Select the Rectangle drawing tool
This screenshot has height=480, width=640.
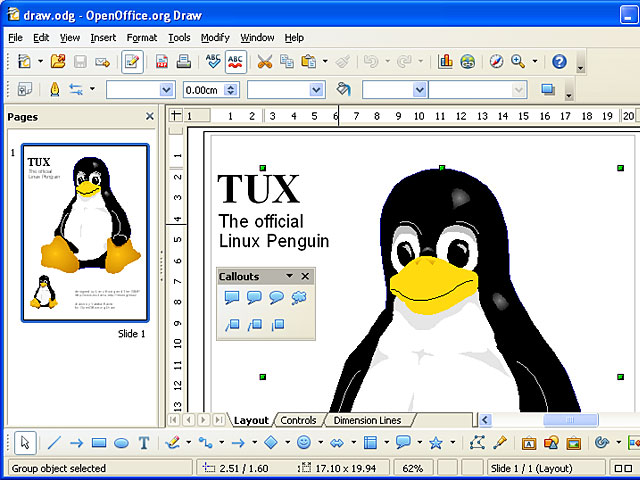(99, 443)
